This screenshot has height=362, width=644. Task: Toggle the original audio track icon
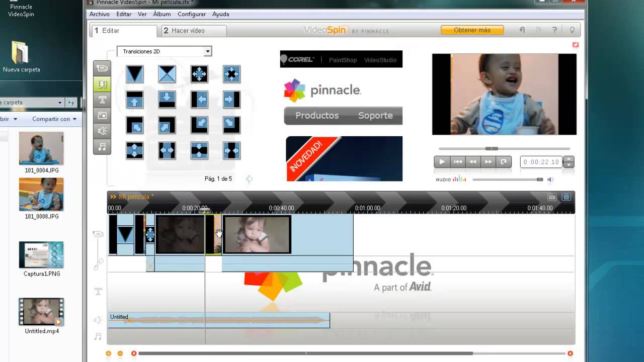pyautogui.click(x=98, y=263)
